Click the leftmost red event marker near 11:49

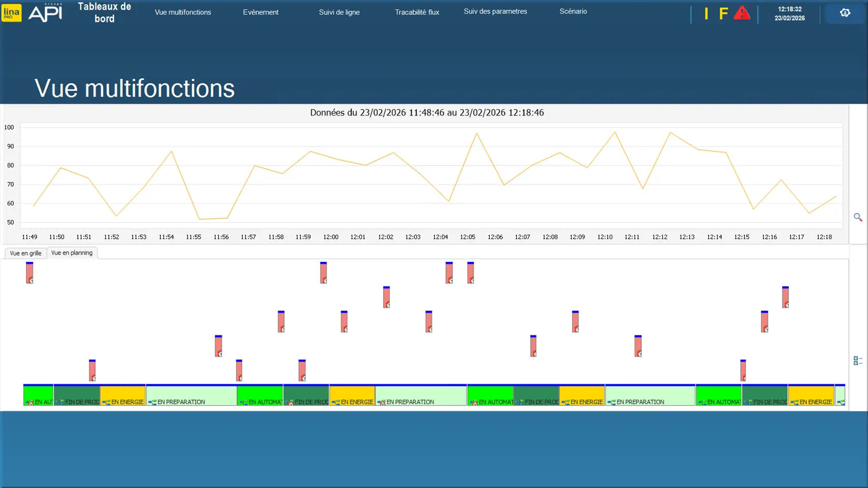[29, 273]
